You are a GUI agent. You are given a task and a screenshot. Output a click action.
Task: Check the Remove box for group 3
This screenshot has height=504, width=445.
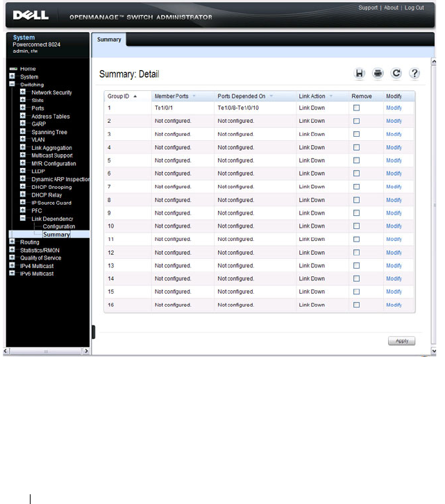[x=356, y=134]
